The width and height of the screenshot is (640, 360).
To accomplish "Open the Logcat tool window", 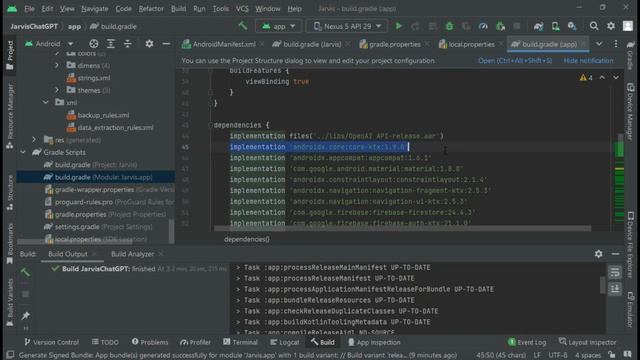I will point(285,342).
